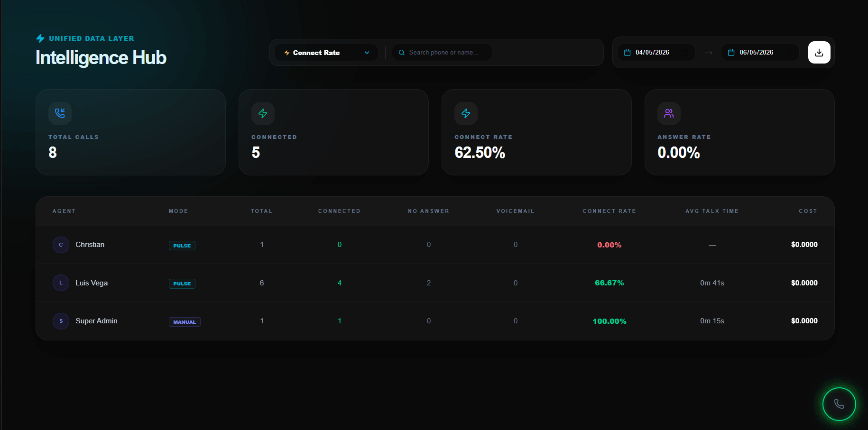Open the 06/05/2026 end date picker
Viewport: 868px width, 430px height.
point(760,53)
